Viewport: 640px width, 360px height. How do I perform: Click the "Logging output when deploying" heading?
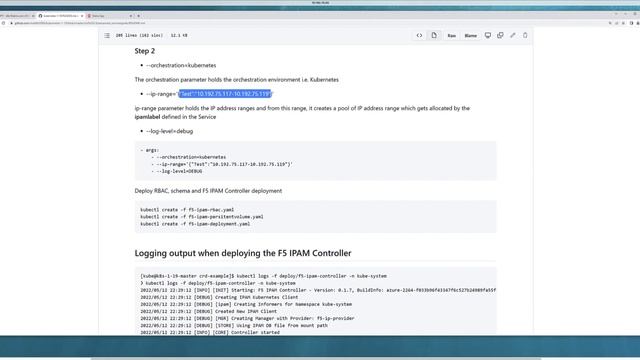[x=243, y=253]
